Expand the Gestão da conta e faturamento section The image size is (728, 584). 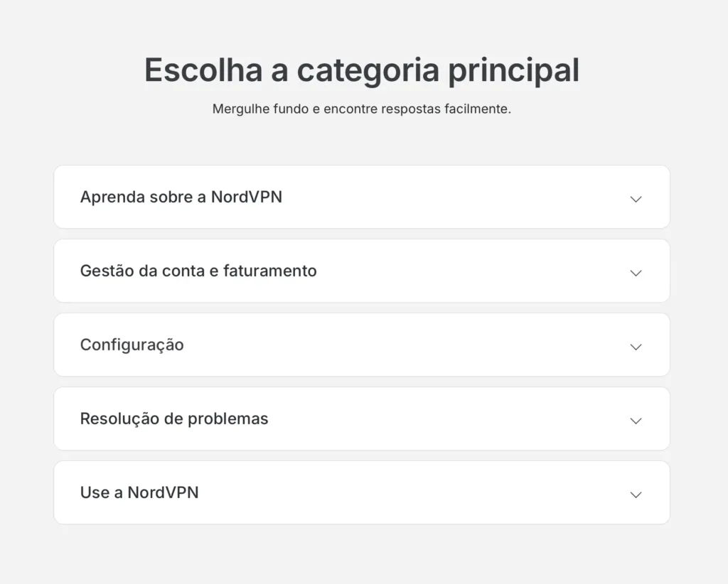point(362,271)
